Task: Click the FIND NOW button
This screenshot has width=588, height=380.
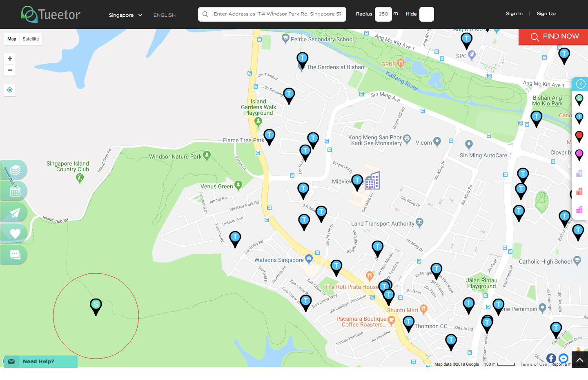Action: tap(553, 37)
